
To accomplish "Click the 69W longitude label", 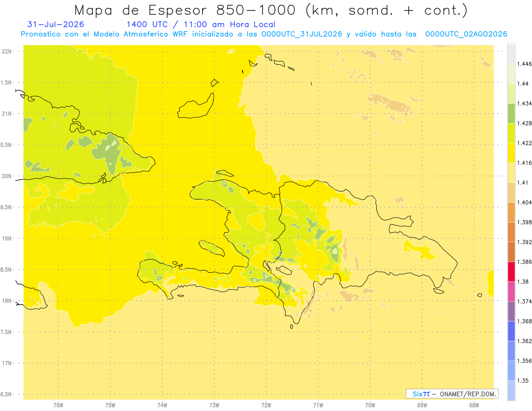I will pyautogui.click(x=422, y=405).
